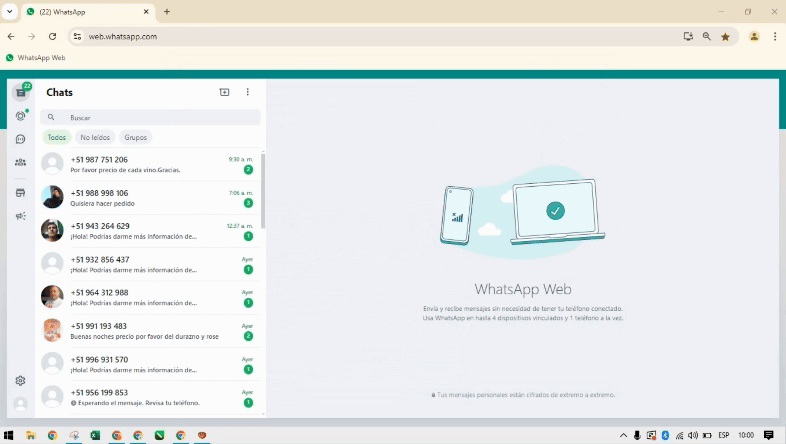The image size is (786, 444).
Task: Open the user profile avatar in sidebar
Action: (20, 405)
